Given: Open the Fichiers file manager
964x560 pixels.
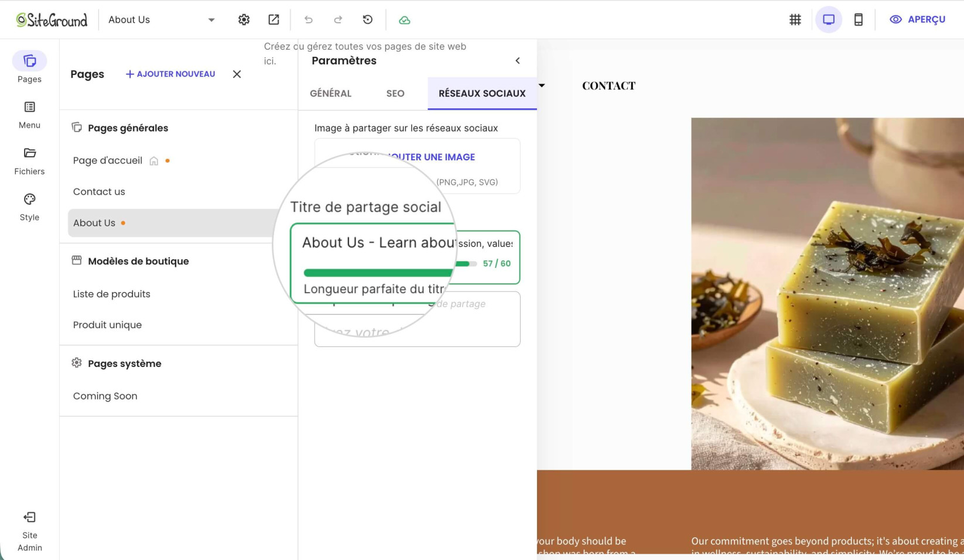Looking at the screenshot, I should click(29, 161).
